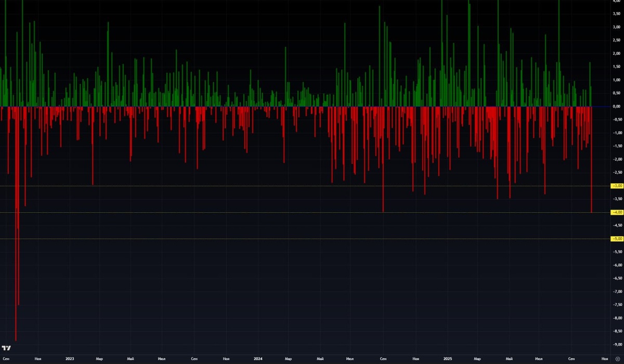Screen dimensions: 624x364
Task: Click the Ноя label of year 2025
Action: click(604, 359)
